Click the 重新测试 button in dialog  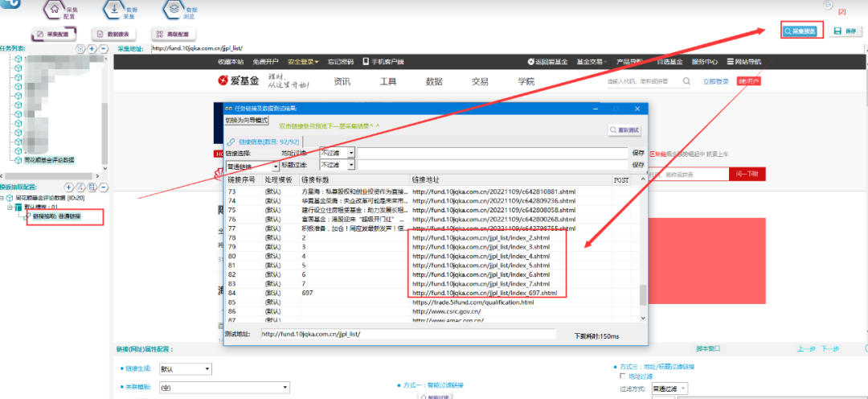coord(624,130)
